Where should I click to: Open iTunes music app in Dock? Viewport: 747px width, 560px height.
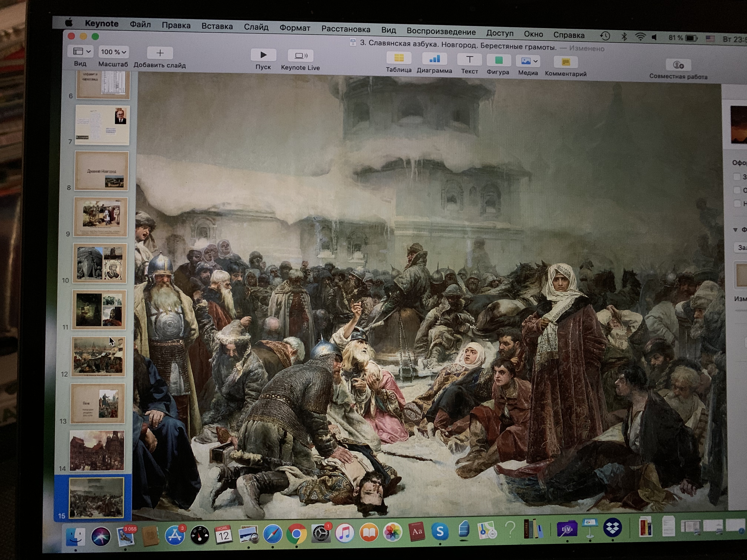coord(344,533)
